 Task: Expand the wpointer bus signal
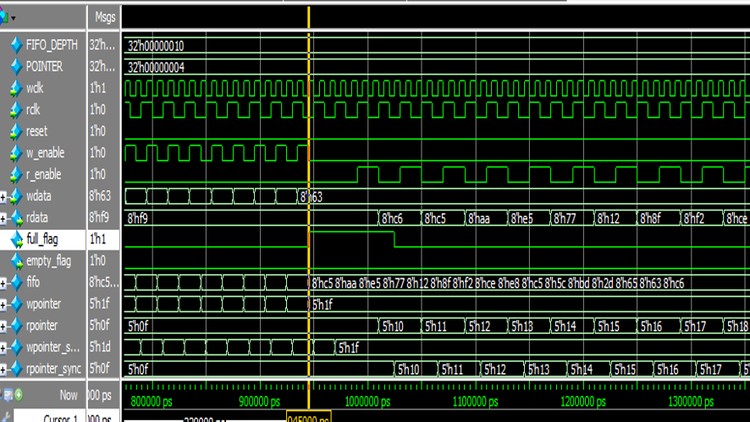(5, 303)
